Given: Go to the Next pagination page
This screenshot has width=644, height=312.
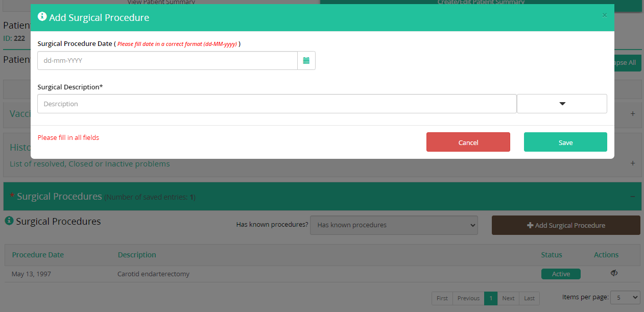Looking at the screenshot, I should click(x=508, y=298).
